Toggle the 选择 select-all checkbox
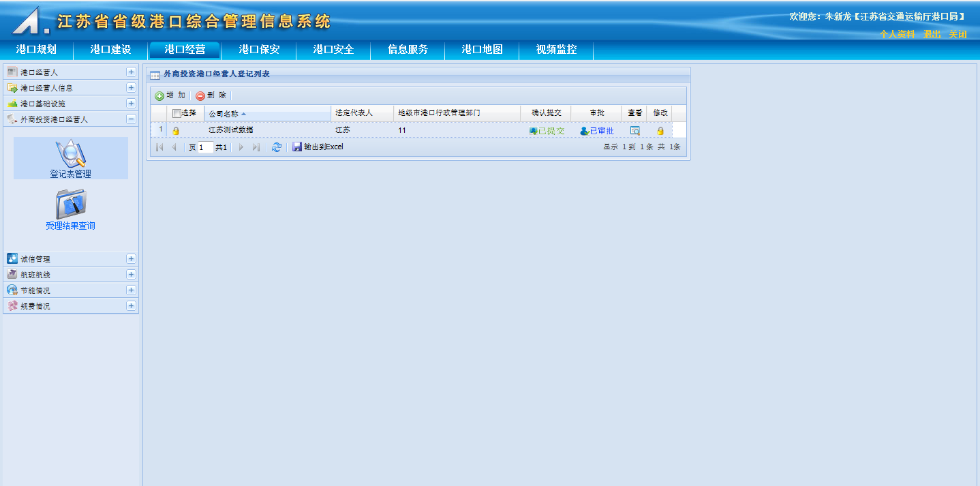The image size is (980, 486). pyautogui.click(x=177, y=113)
